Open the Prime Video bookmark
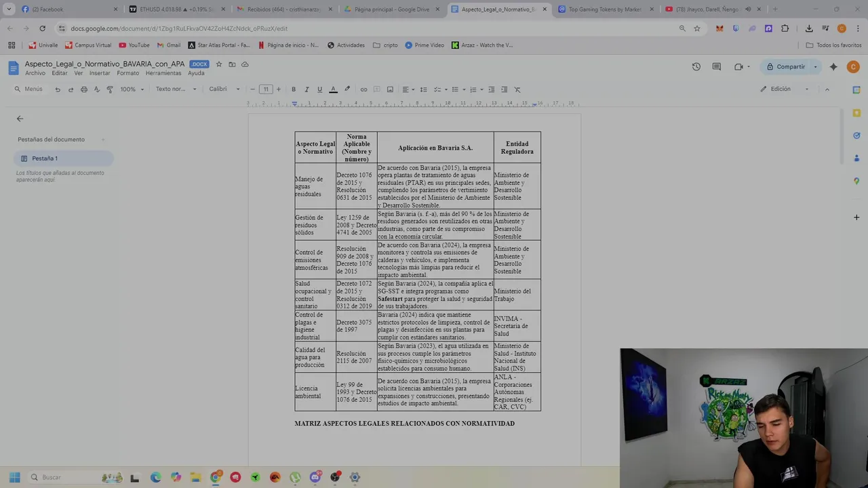Screen dimensions: 868x488 click(x=425, y=45)
